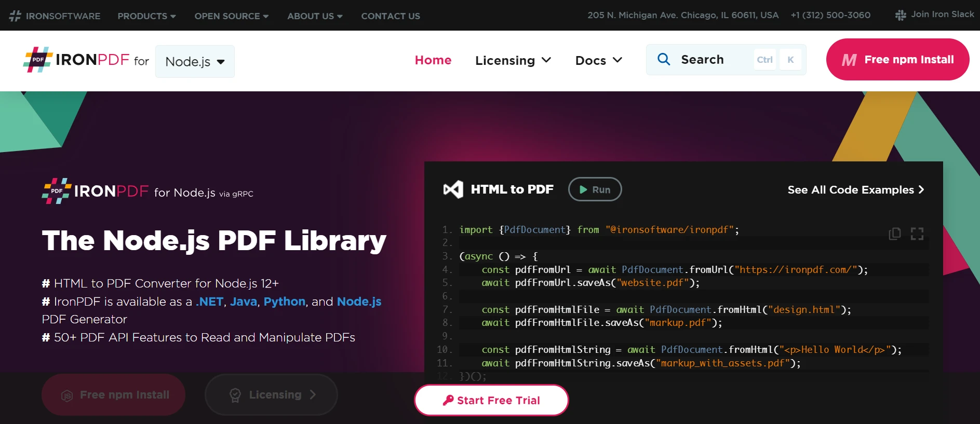Click code line with saveAs("website.pdf")
Viewport: 980px width, 424px height.
[x=590, y=283]
